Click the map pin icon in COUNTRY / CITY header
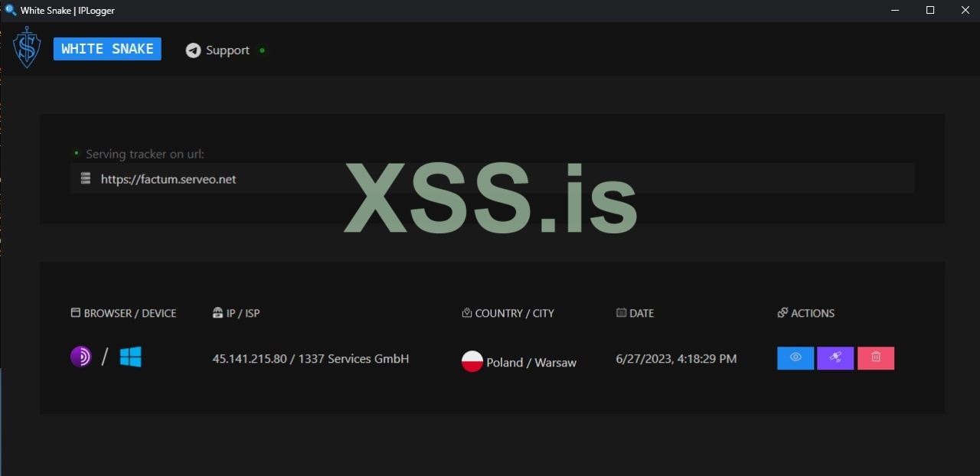 click(467, 313)
